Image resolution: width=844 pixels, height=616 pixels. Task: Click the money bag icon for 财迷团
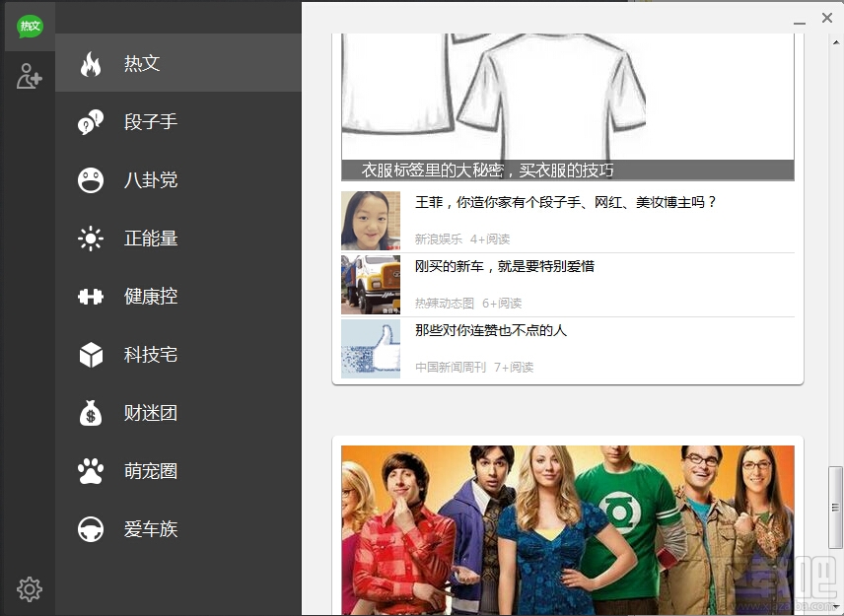pos(91,413)
